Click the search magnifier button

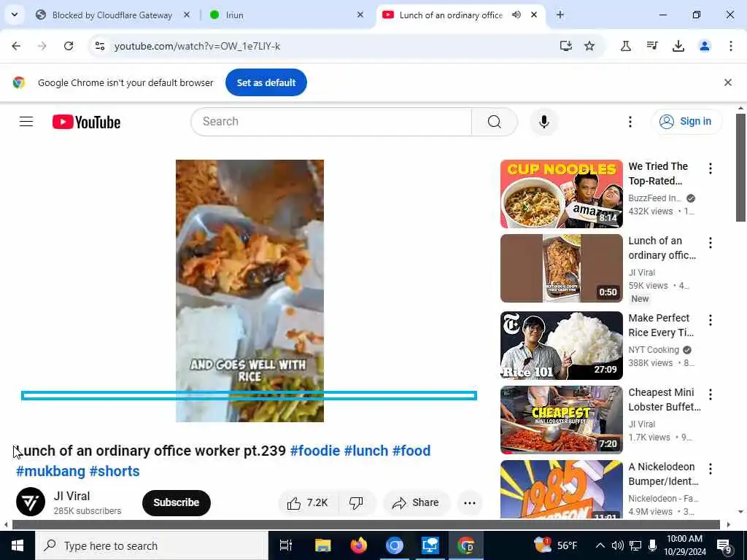[x=495, y=122]
